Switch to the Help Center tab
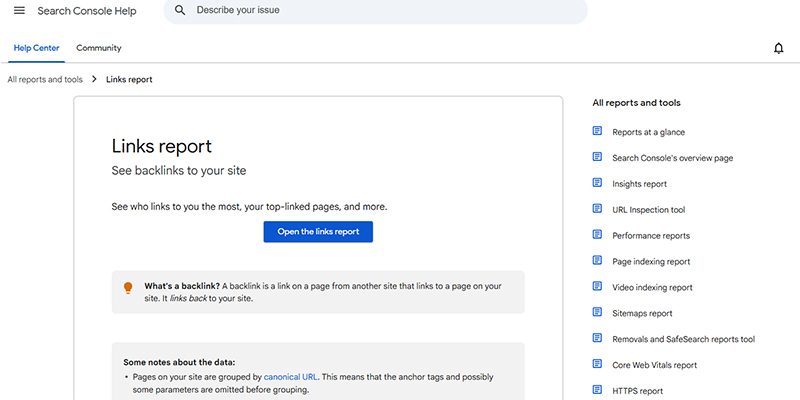 pos(36,48)
